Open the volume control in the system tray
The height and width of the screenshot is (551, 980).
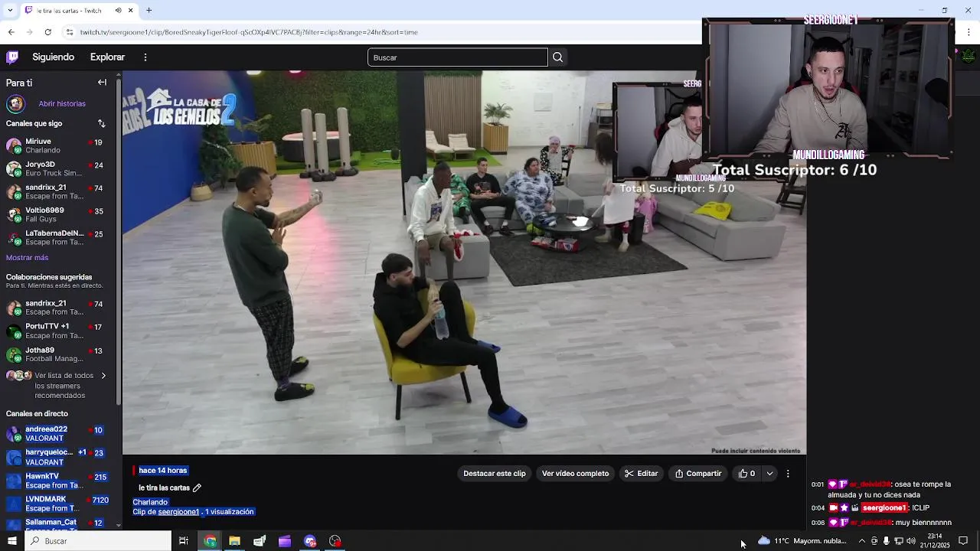911,541
